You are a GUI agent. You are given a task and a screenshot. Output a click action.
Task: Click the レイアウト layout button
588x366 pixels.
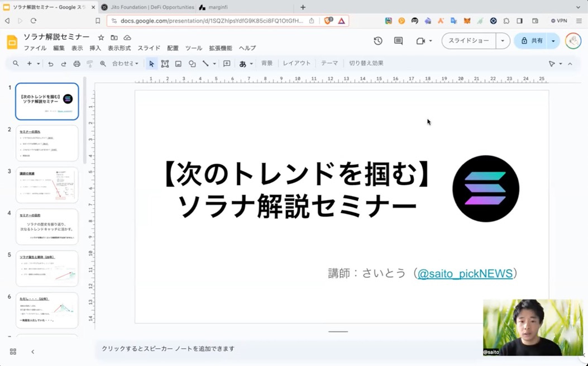(297, 63)
